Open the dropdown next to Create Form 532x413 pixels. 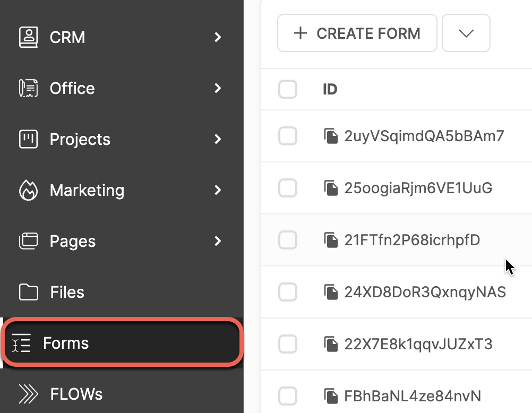466,33
